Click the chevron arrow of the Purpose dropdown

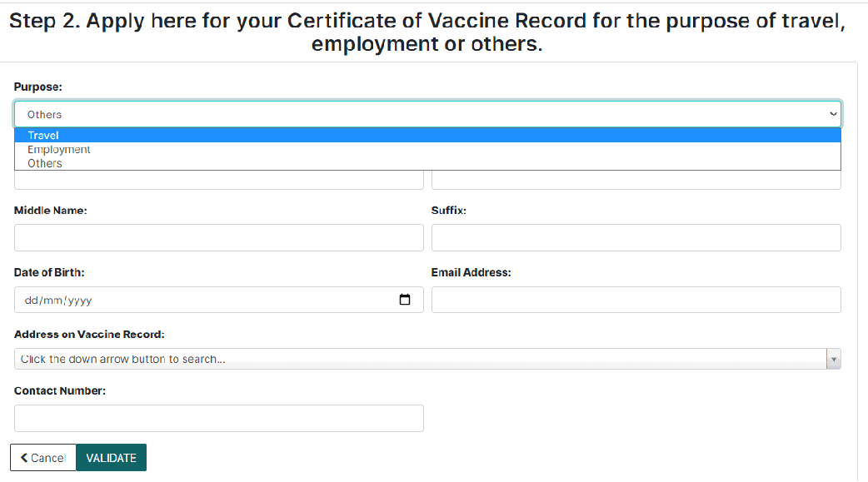tap(833, 114)
